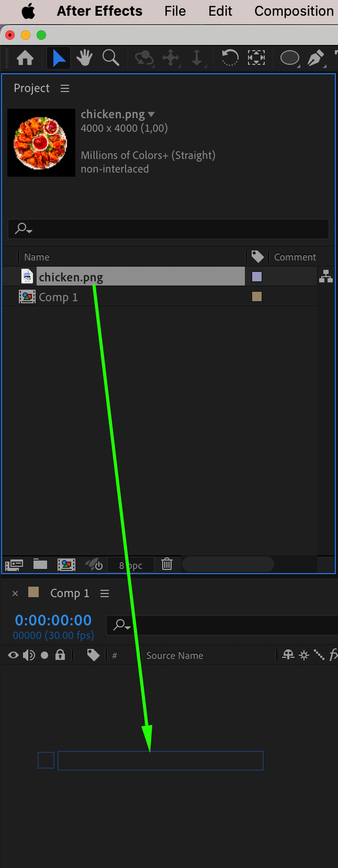The image size is (338, 868).
Task: Create a new composition from bottom bar
Action: point(66,565)
